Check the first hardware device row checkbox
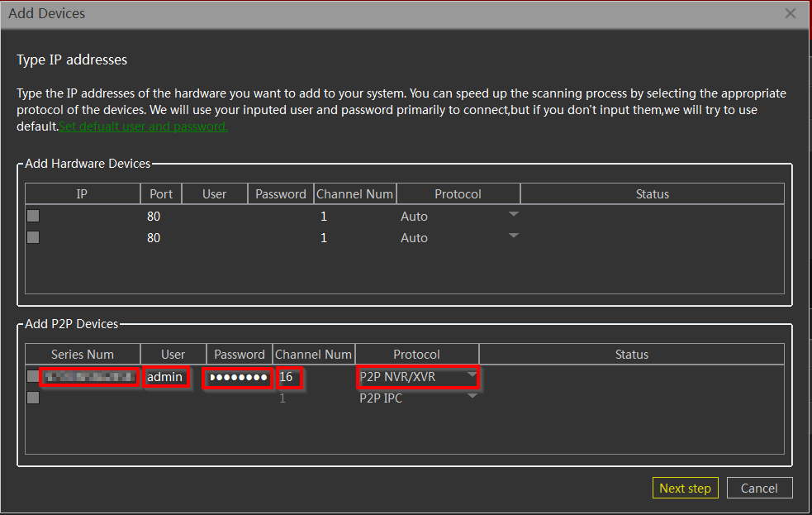 coord(33,216)
